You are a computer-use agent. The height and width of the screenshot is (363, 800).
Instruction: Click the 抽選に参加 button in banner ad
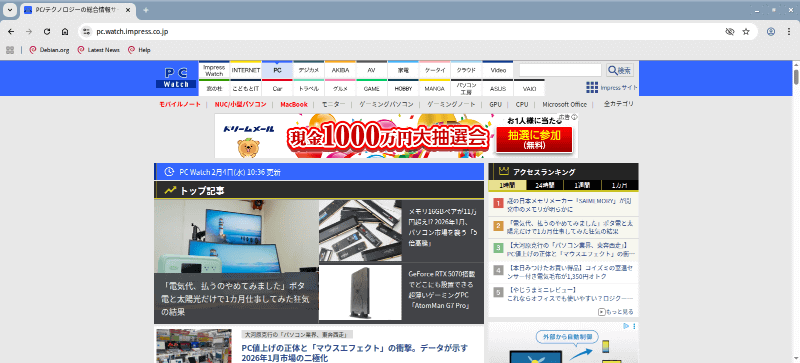534,139
